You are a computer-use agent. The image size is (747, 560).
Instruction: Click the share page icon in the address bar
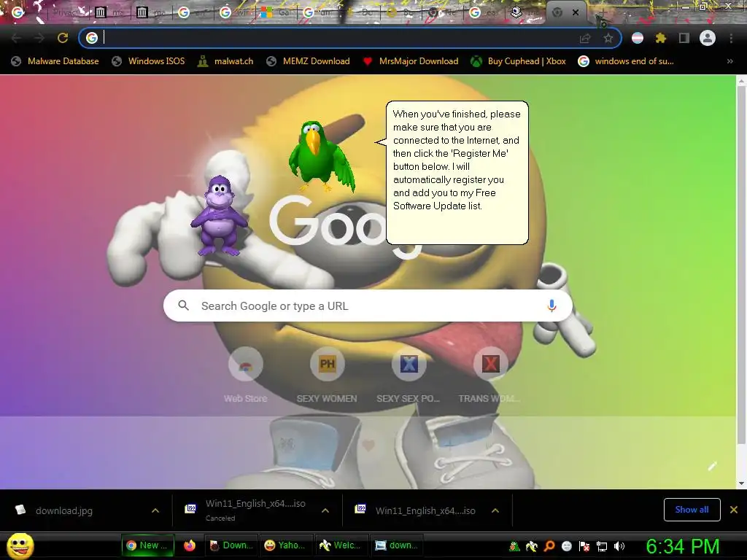click(x=585, y=39)
